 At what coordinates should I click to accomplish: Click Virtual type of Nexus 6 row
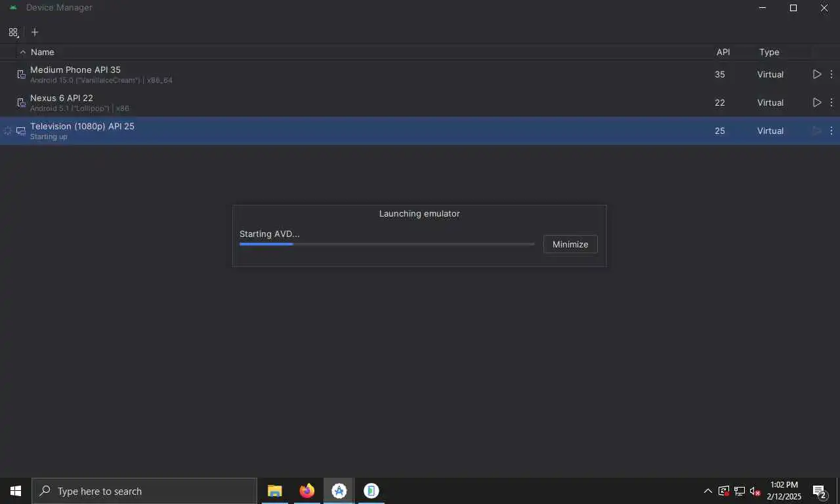coord(770,102)
